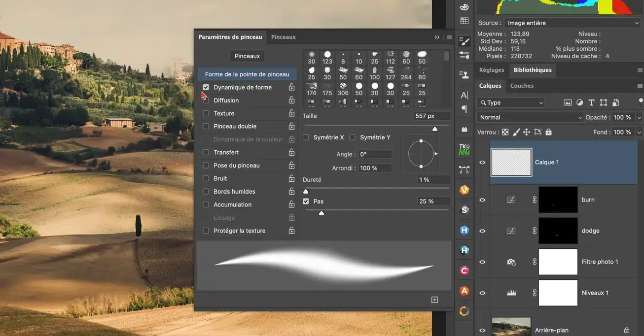This screenshot has width=644, height=336.
Task: Open the Fond fill dropdown arrow
Action: pyautogui.click(x=639, y=132)
